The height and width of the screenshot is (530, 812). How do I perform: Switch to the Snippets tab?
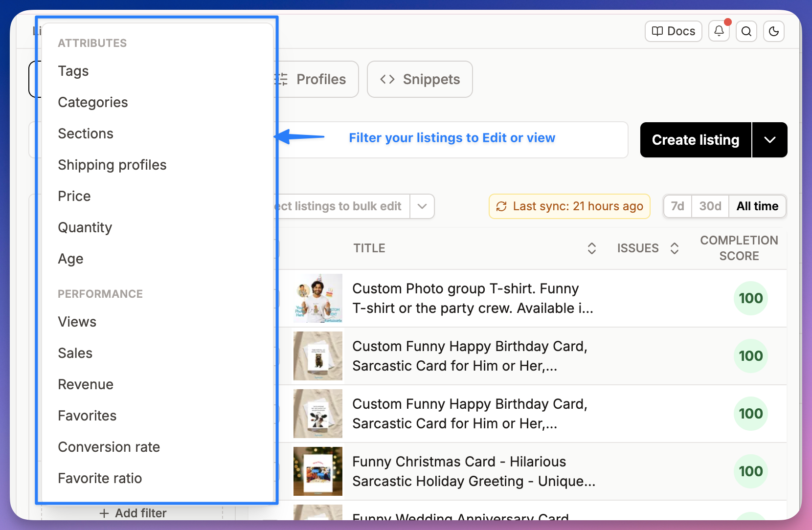coord(420,79)
